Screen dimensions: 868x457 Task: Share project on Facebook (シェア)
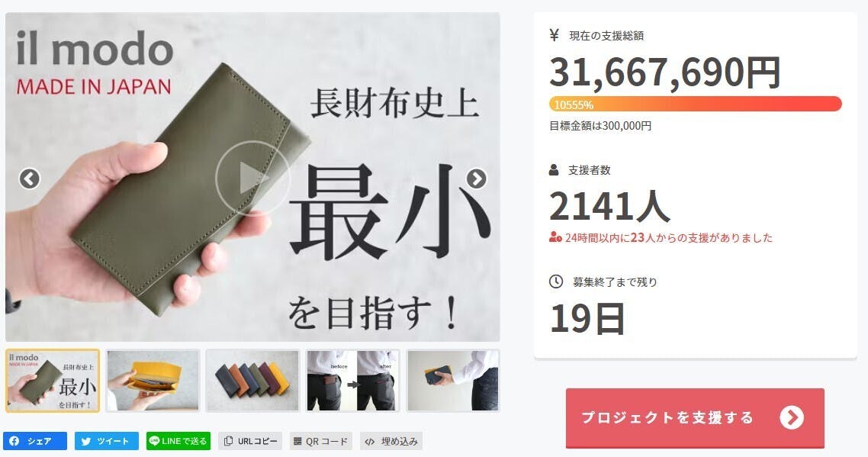point(35,441)
